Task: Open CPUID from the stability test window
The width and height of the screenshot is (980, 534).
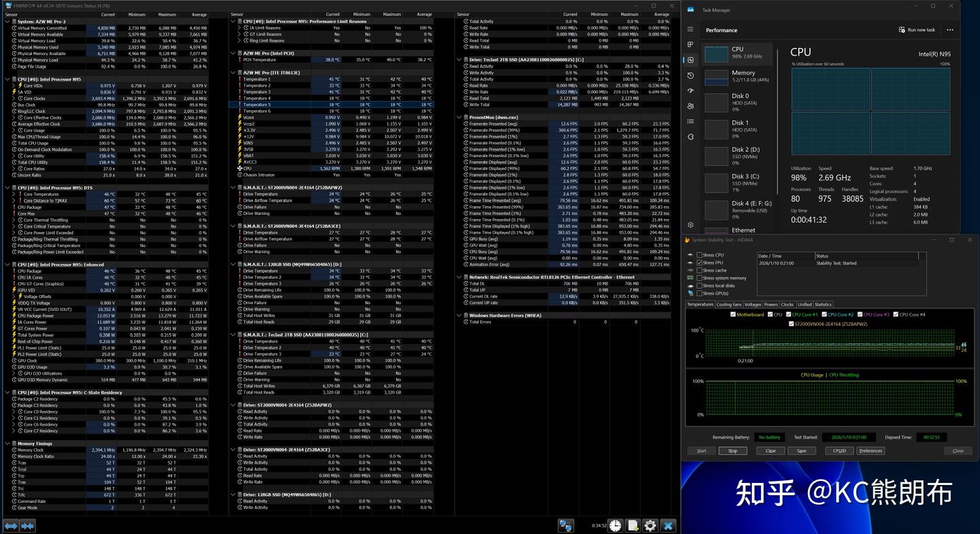Action: click(839, 450)
